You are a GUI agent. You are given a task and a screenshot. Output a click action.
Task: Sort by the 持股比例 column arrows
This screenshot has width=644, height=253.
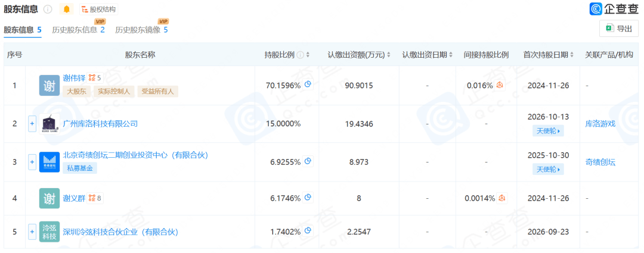tap(308, 55)
